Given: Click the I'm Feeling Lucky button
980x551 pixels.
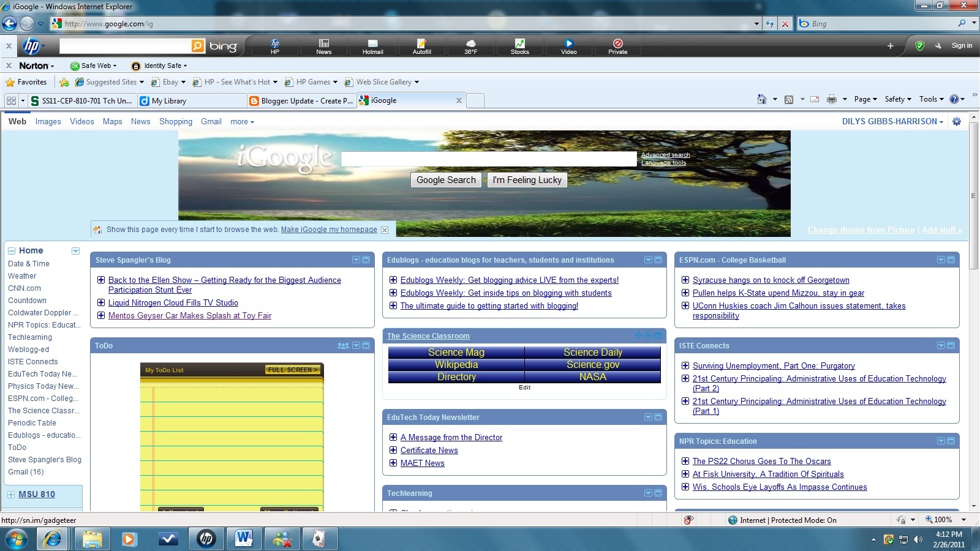Looking at the screenshot, I should click(527, 180).
